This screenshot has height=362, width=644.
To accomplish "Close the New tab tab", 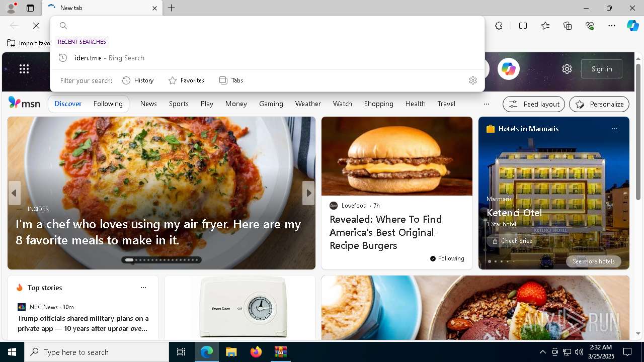I will 154,8.
